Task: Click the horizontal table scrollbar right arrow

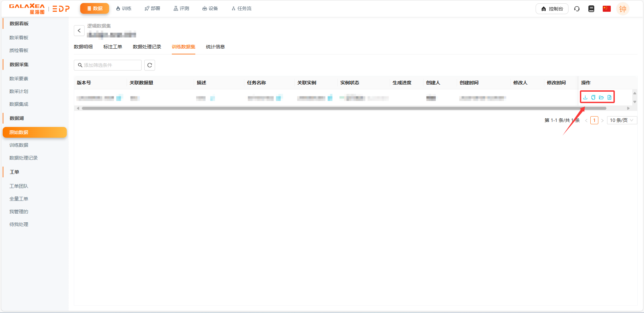Action: (x=628, y=108)
